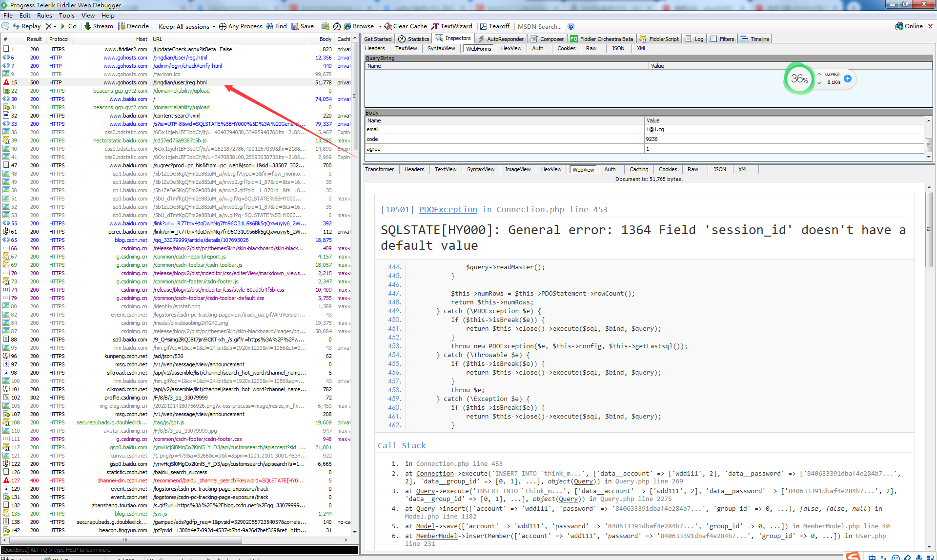Open the Remove sessions X dropdown arrow

click(55, 26)
